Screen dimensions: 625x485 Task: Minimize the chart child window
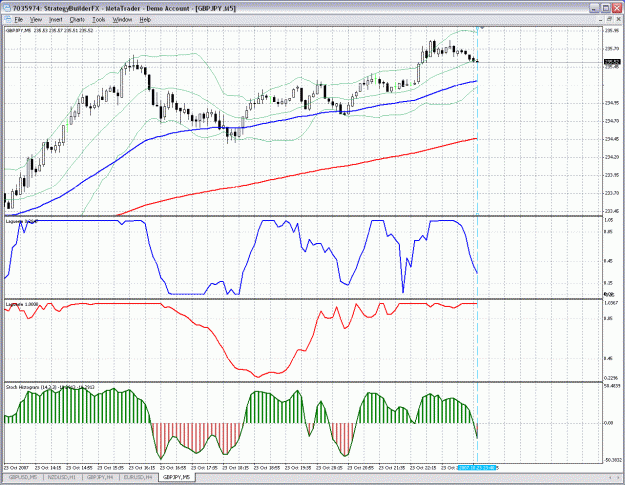(602, 19)
